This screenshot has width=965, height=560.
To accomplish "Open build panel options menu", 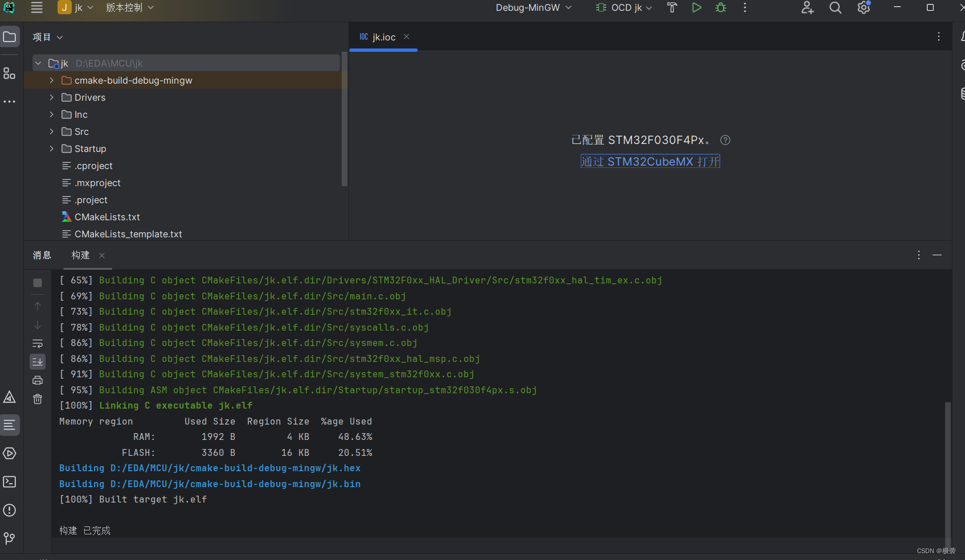I will point(919,255).
